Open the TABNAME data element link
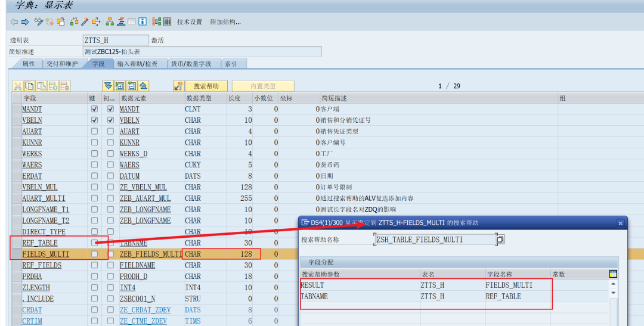This screenshot has width=644, height=326. (134, 243)
